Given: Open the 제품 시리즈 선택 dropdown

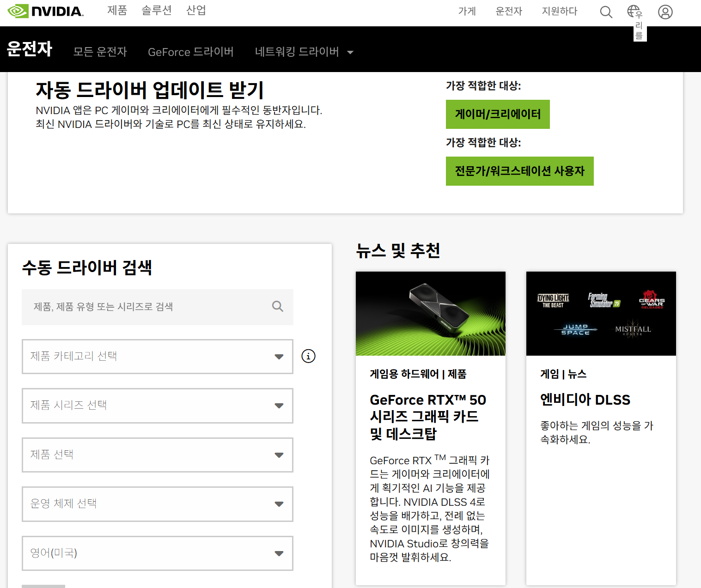Looking at the screenshot, I should pyautogui.click(x=158, y=406).
